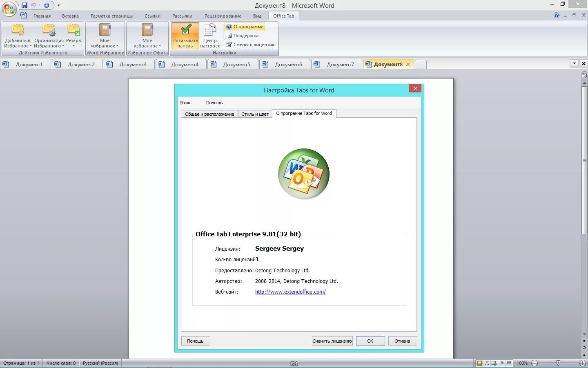Switch to Документ1 document tab
588x368 pixels.
point(25,64)
